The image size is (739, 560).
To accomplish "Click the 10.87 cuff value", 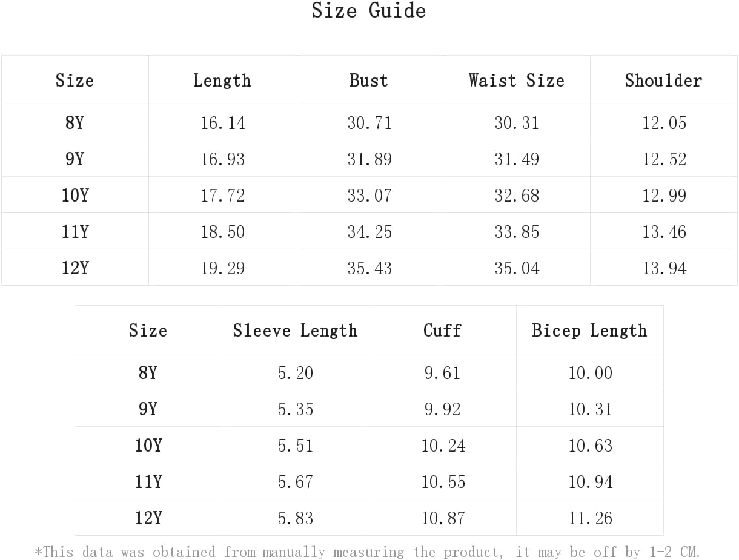I will click(443, 518).
